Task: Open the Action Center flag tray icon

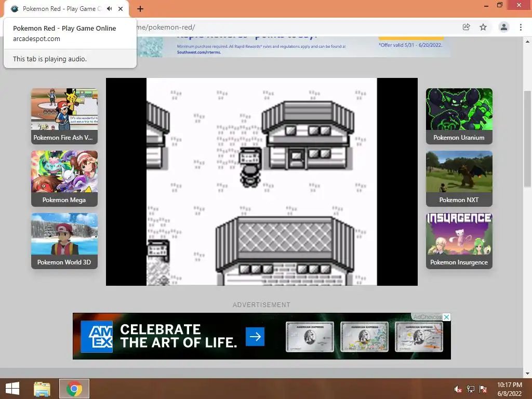Action: point(483,389)
